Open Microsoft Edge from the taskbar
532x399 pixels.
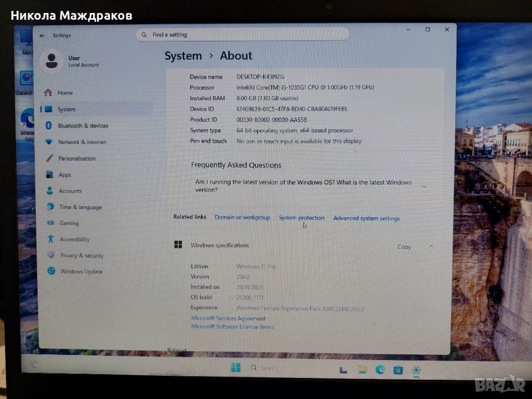tap(380, 369)
